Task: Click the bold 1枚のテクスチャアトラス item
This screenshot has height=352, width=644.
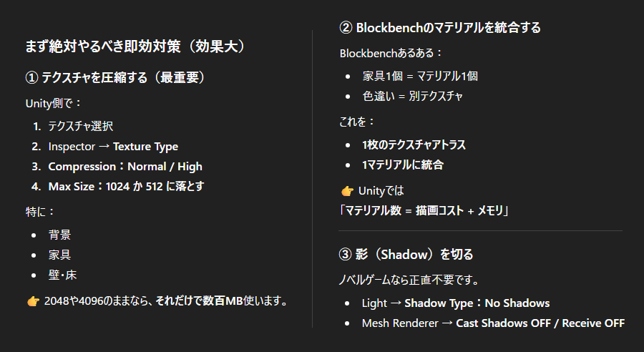Action: point(414,145)
